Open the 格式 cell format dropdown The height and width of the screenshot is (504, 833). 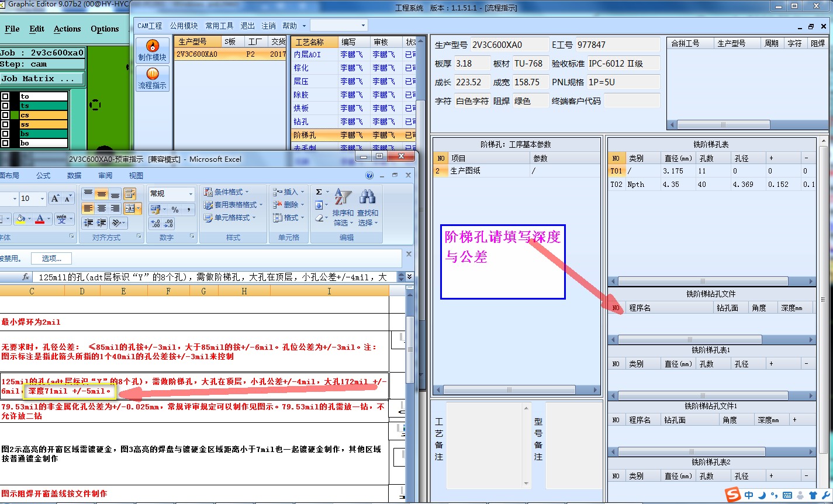point(289,217)
